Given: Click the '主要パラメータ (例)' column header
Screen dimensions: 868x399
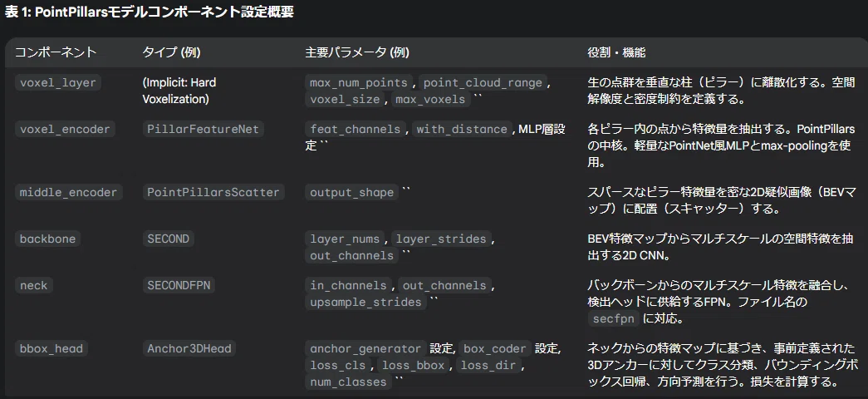Looking at the screenshot, I should coord(357,52).
